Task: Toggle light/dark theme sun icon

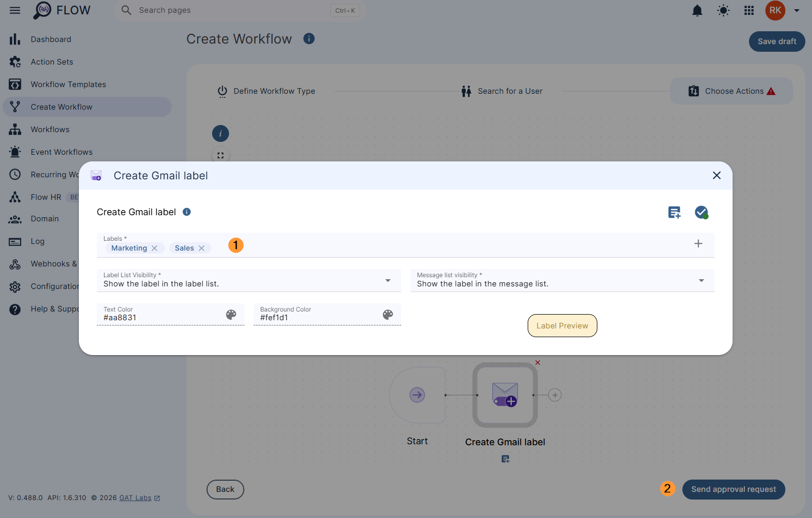Action: pos(723,10)
